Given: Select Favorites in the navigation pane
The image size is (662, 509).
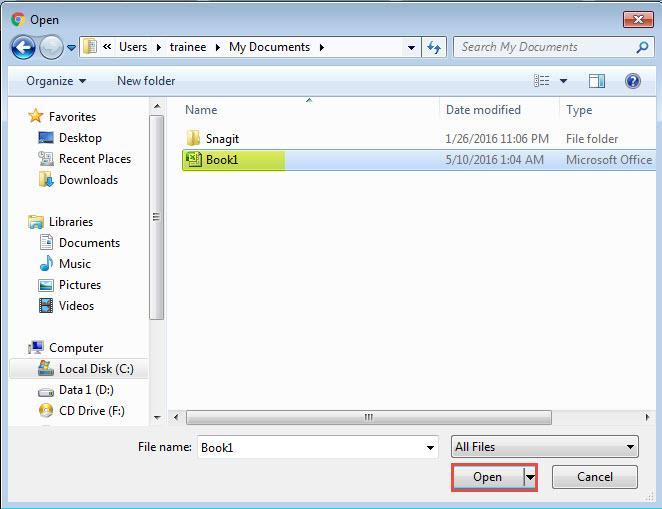Looking at the screenshot, I should click(72, 117).
